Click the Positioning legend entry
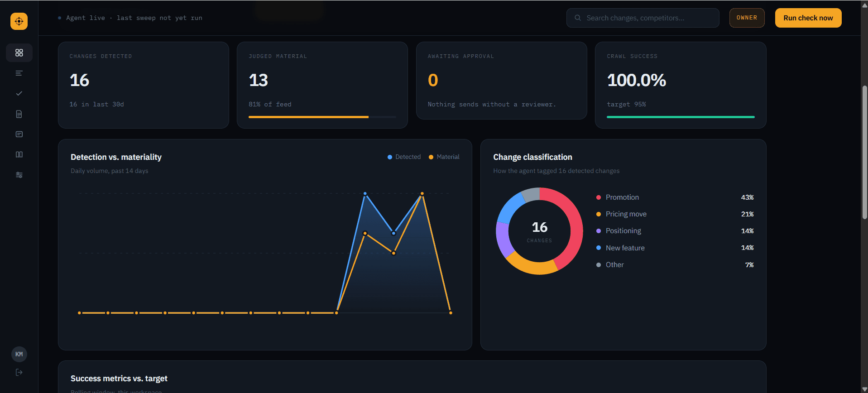This screenshot has width=868, height=393. click(x=675, y=231)
